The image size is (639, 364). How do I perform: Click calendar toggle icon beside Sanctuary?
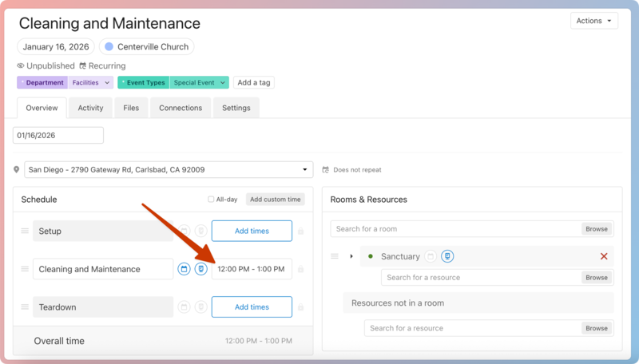tap(431, 256)
